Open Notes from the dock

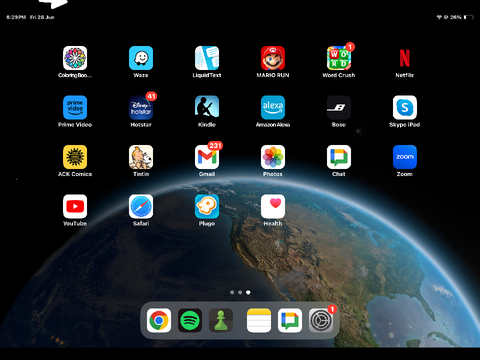(259, 321)
